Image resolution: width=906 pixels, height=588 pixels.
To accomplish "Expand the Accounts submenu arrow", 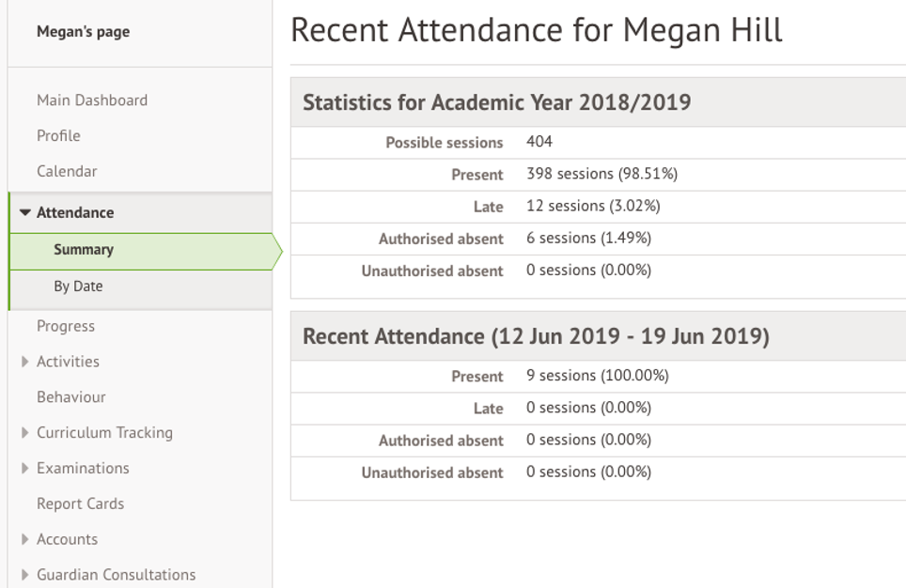I will 25,540.
